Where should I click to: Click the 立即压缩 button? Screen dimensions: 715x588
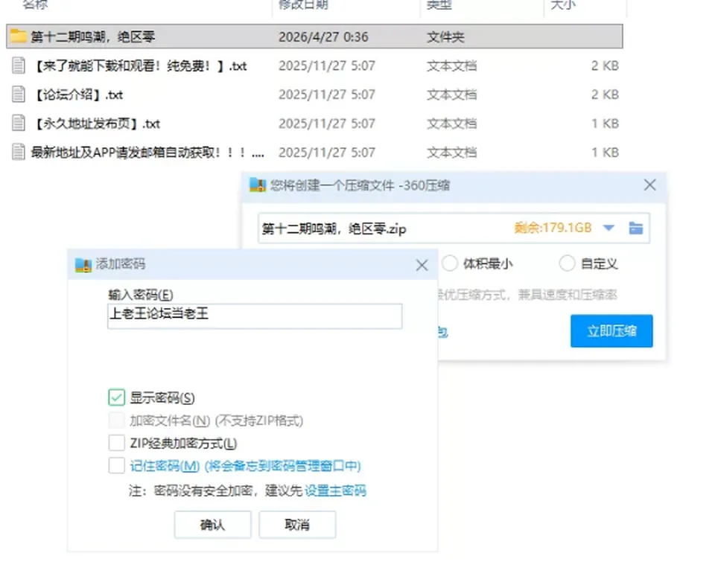point(611,331)
